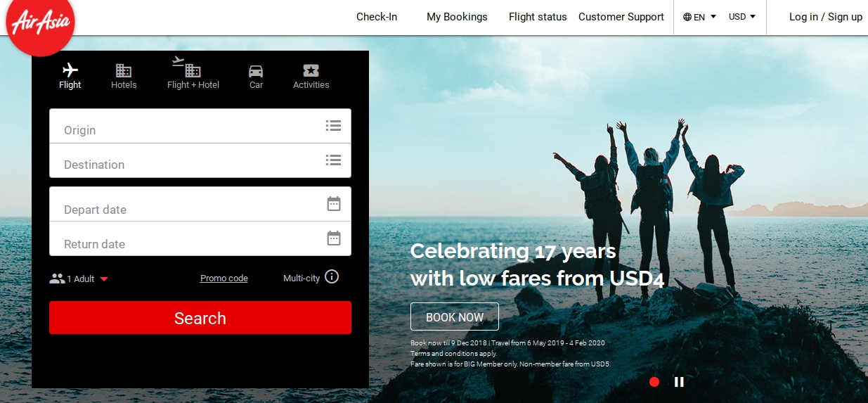This screenshot has width=868, height=403.
Task: Click the Depart date field
Action: [200, 204]
